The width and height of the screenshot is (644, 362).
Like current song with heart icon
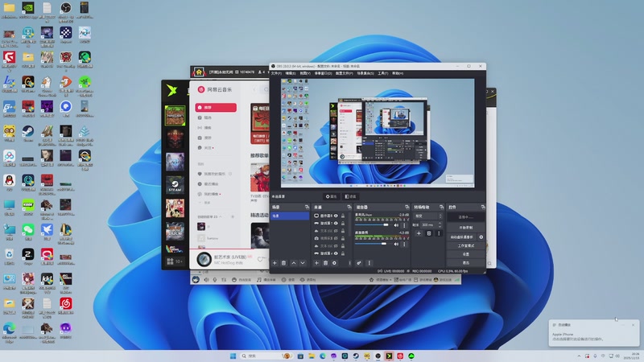click(x=260, y=259)
